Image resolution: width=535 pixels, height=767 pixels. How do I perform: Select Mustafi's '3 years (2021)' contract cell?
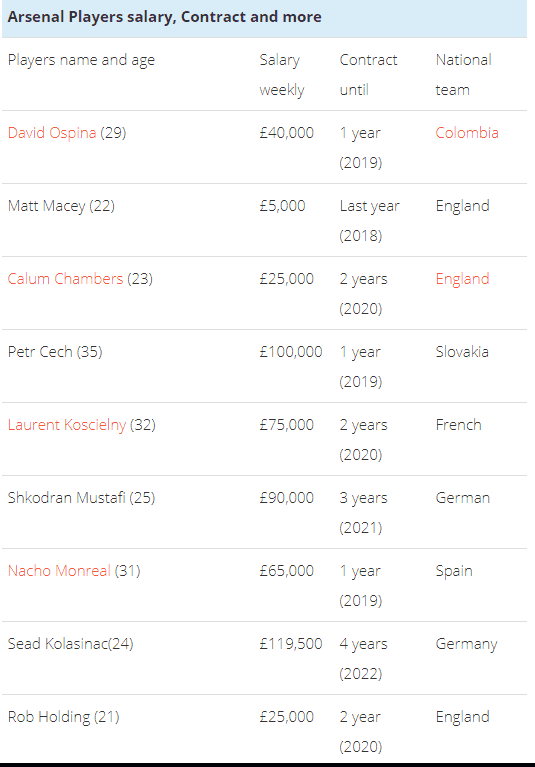coord(363,513)
